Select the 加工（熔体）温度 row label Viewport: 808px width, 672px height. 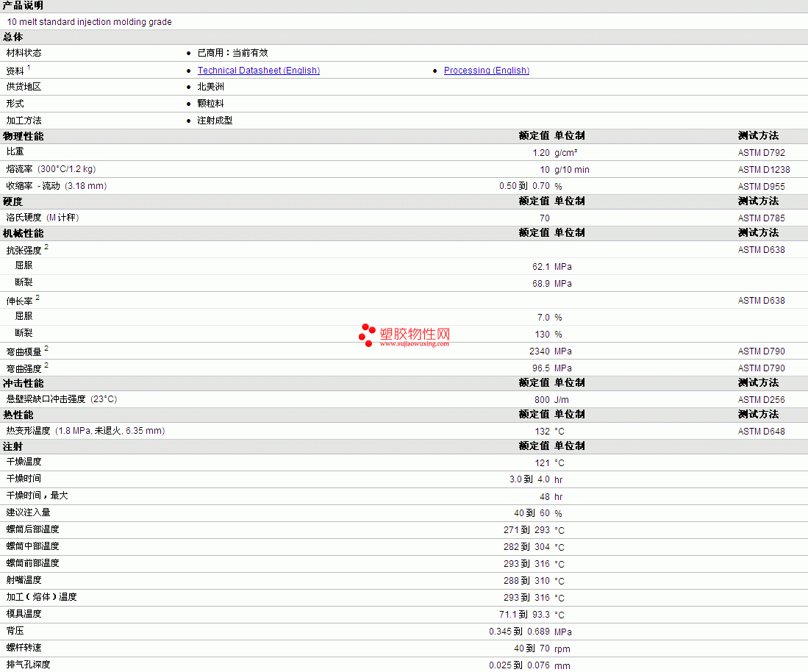tap(42, 597)
